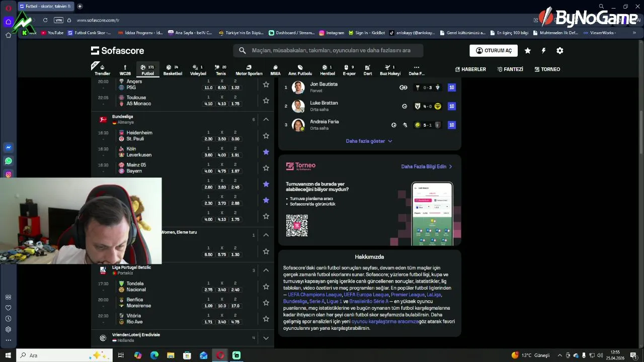
Task: Click the Sofascore logo
Action: coord(117,51)
